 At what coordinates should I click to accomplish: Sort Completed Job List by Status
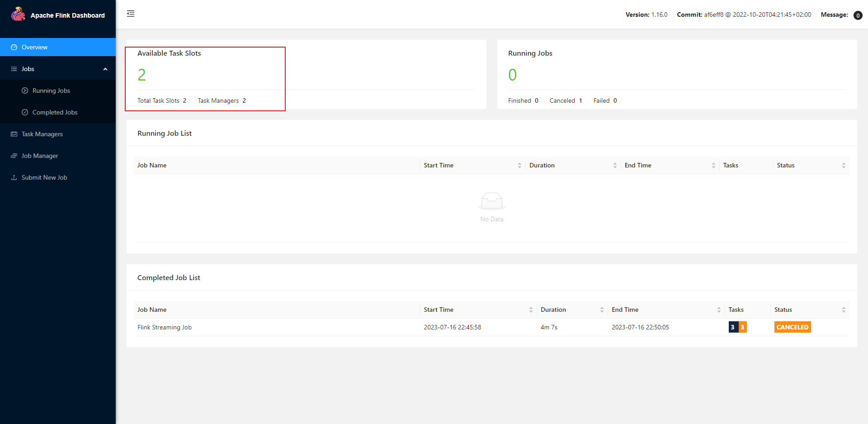coord(844,310)
